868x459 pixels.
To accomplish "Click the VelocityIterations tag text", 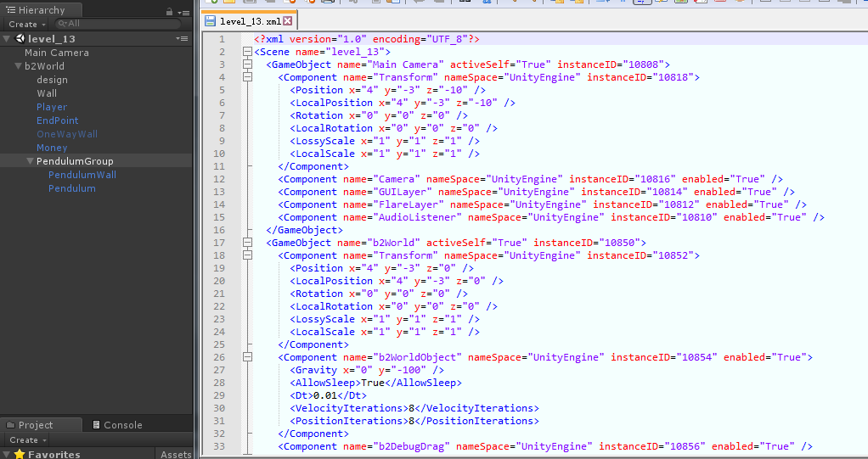I will pyautogui.click(x=349, y=407).
